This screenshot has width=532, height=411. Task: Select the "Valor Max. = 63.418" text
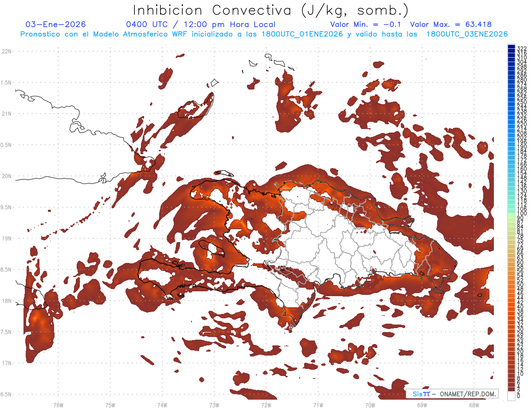[451, 24]
